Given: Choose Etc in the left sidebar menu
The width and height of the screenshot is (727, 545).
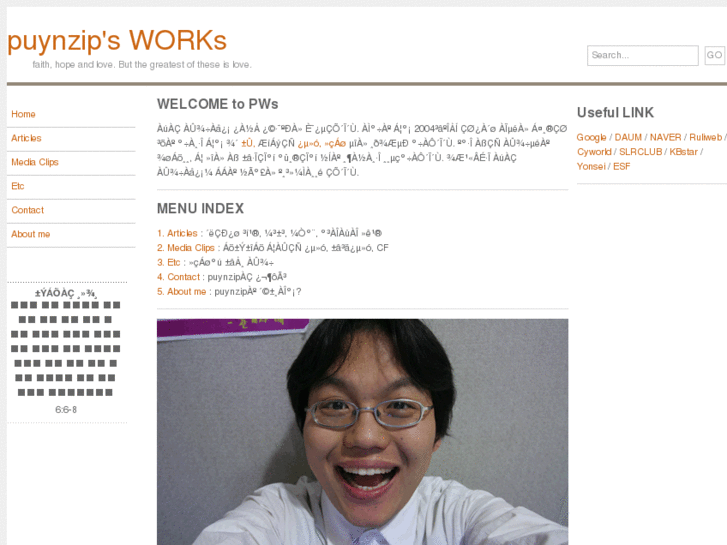Looking at the screenshot, I should coord(17,186).
